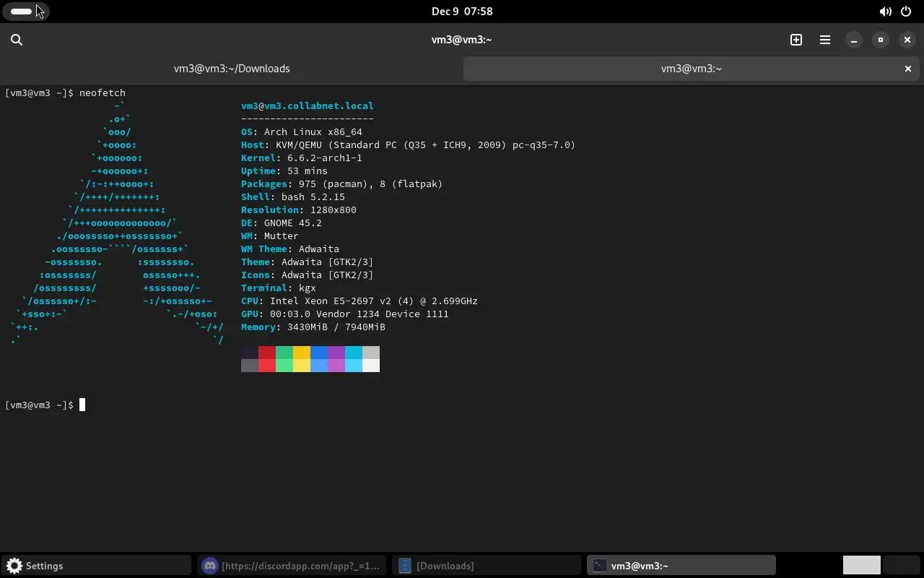Open the hamburger main menu

[825, 40]
